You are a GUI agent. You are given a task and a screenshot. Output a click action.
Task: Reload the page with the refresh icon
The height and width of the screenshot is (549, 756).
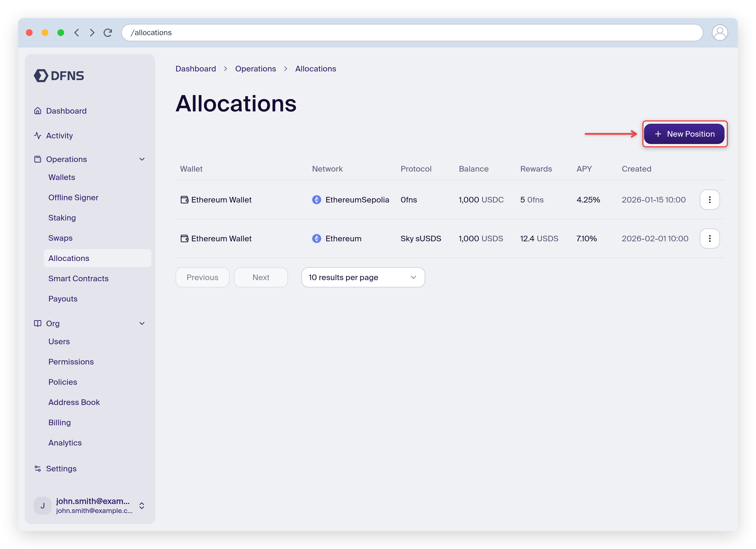click(x=108, y=32)
